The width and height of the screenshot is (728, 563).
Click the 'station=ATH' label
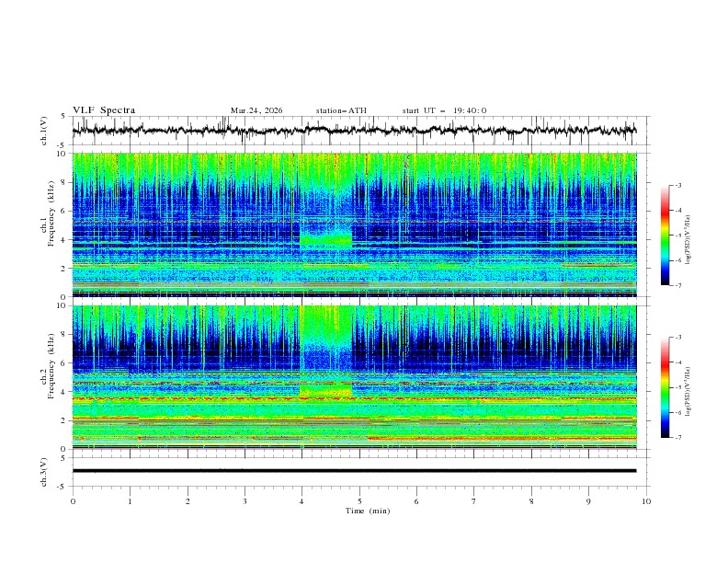[341, 110]
